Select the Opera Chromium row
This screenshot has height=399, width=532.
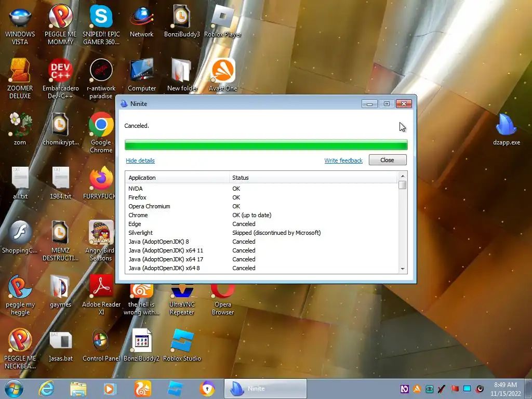(261, 206)
